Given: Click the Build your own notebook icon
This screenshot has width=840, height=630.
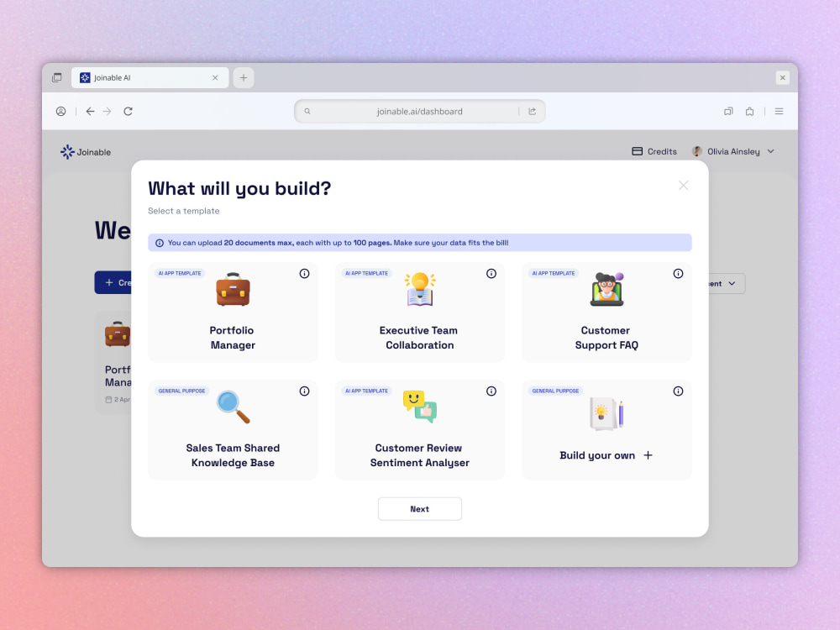Looking at the screenshot, I should pos(606,413).
